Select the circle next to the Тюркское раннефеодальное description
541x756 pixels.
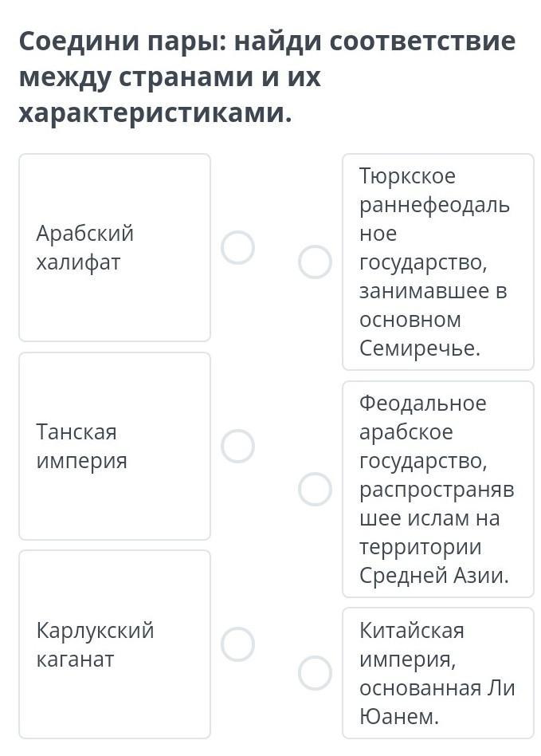[315, 262]
